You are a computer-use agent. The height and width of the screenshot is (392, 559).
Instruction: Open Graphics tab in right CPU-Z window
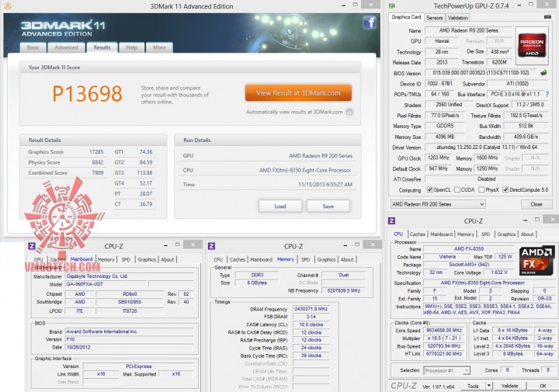pos(506,234)
